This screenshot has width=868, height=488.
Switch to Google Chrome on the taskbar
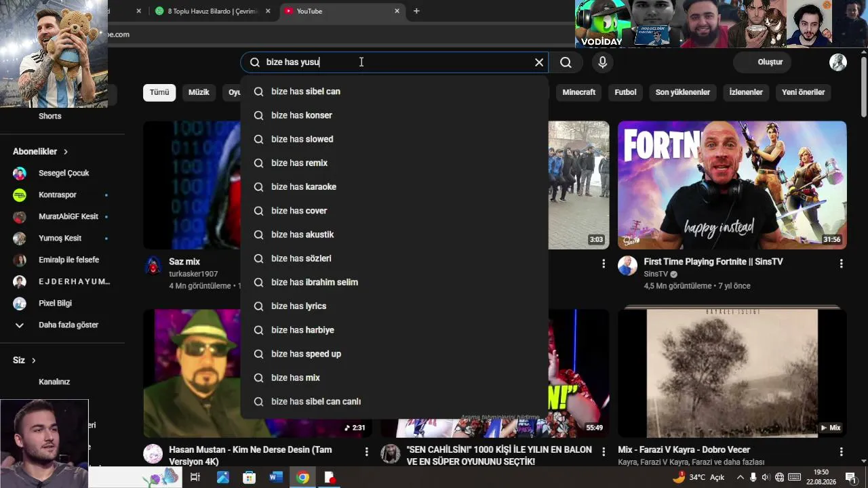pos(302,477)
